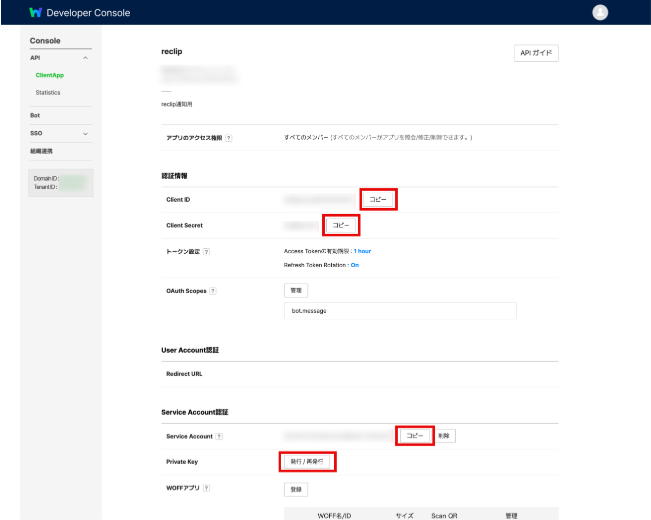The height and width of the screenshot is (520, 651).
Task: Open the APIガイド button
Action: pyautogui.click(x=535, y=54)
